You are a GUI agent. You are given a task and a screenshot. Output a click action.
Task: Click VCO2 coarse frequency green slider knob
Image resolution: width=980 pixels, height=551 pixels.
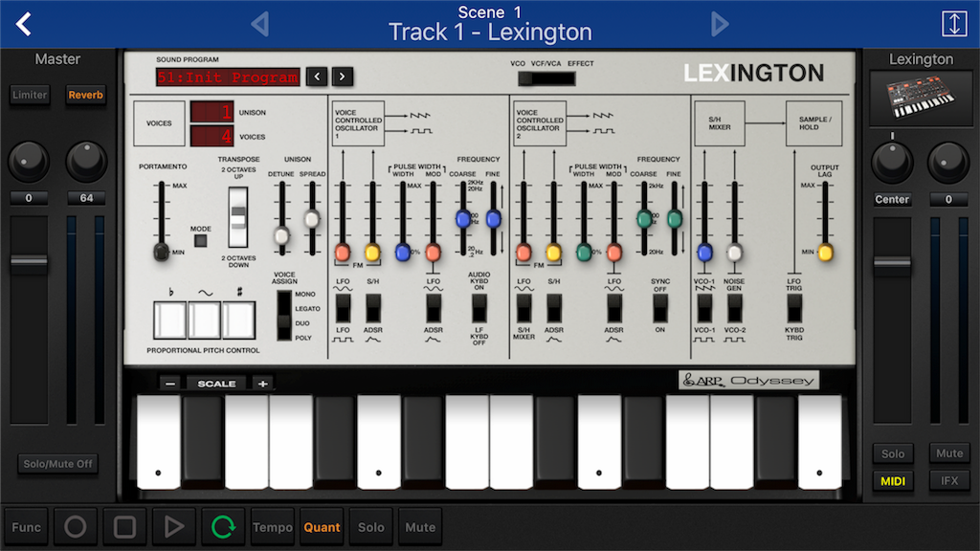pyautogui.click(x=644, y=219)
